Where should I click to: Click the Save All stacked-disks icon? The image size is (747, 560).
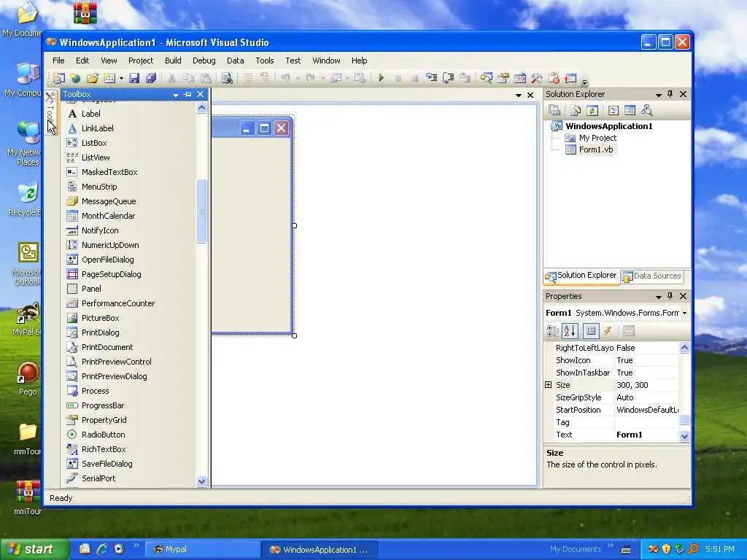point(151,78)
